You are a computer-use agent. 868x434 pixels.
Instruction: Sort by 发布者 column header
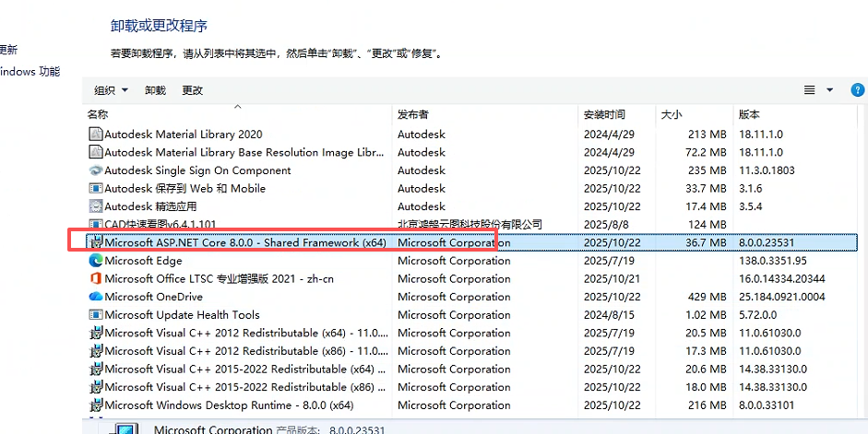coord(412,115)
